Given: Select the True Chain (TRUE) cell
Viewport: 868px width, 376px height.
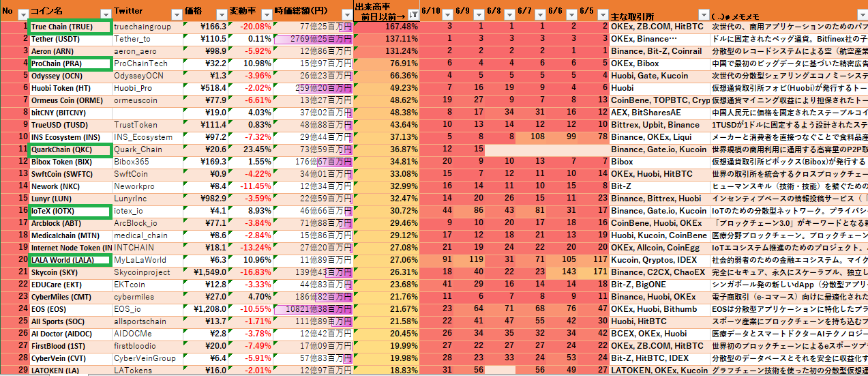Looking at the screenshot, I should [70, 27].
